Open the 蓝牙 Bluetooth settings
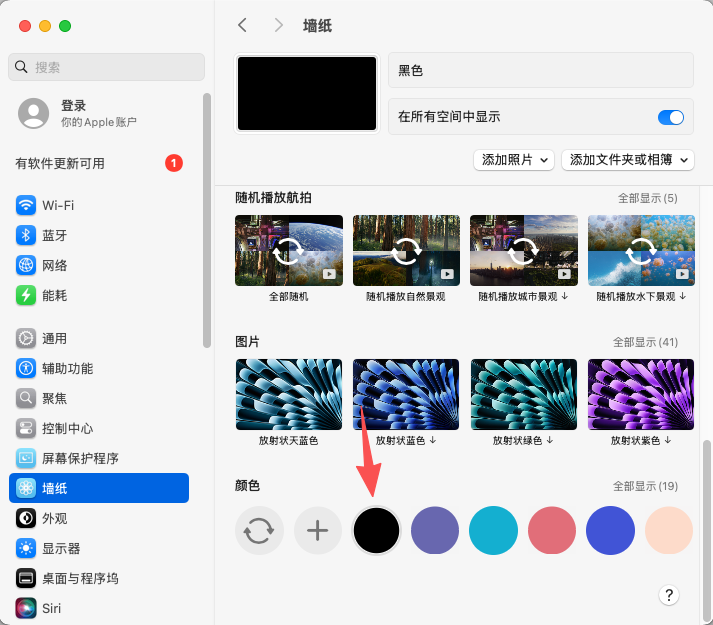713x625 pixels. point(26,235)
